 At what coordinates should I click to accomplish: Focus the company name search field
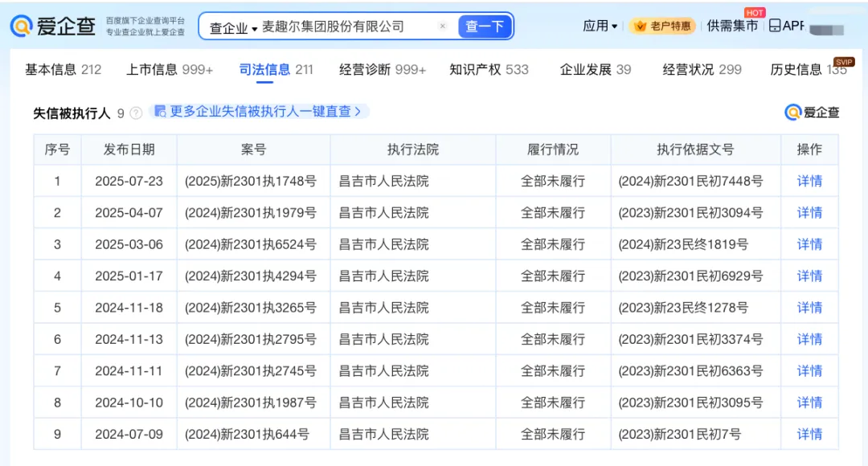click(347, 27)
